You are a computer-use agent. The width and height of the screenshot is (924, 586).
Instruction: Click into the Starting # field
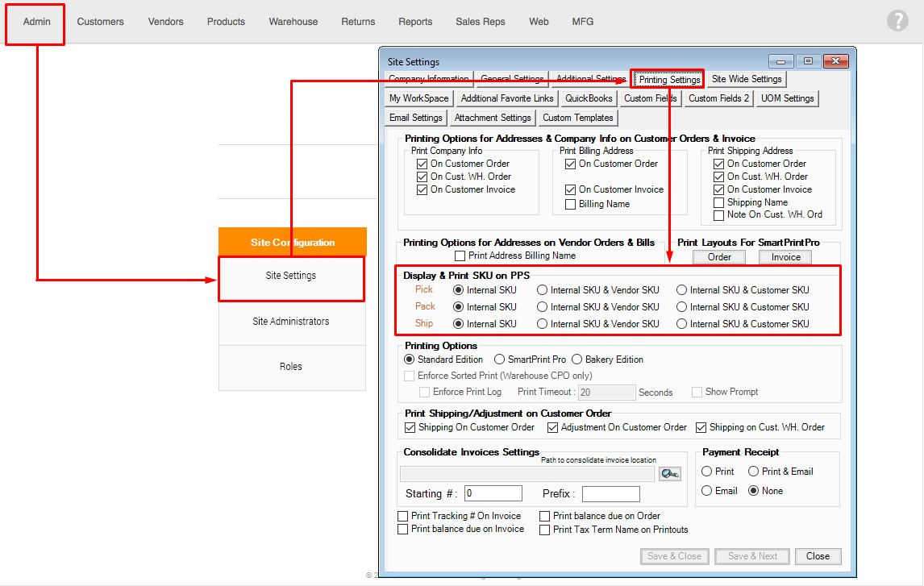pos(493,493)
